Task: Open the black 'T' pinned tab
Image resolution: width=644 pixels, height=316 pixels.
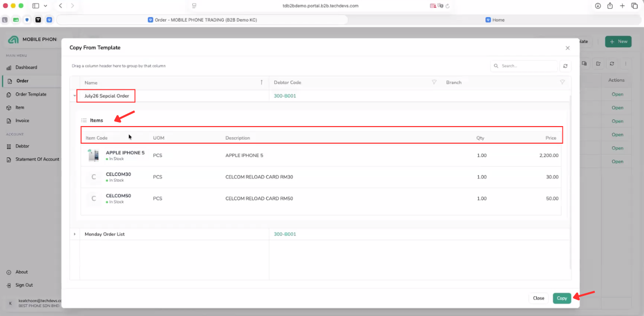Action: (38, 20)
